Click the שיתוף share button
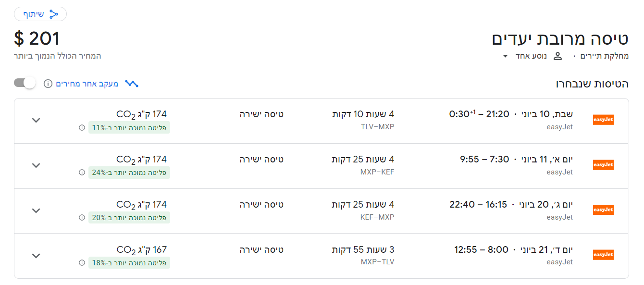Screen dimensions: 644x285 (x=40, y=14)
